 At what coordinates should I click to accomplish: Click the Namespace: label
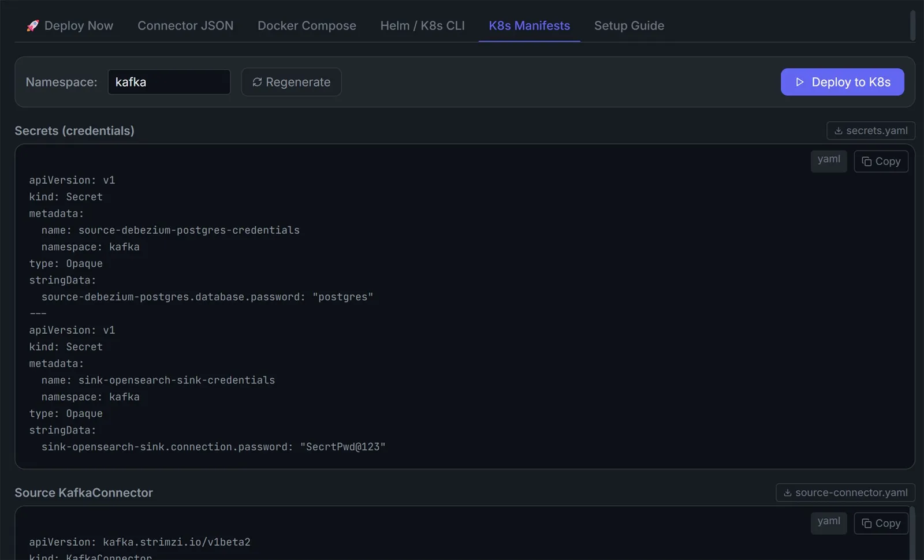point(61,82)
